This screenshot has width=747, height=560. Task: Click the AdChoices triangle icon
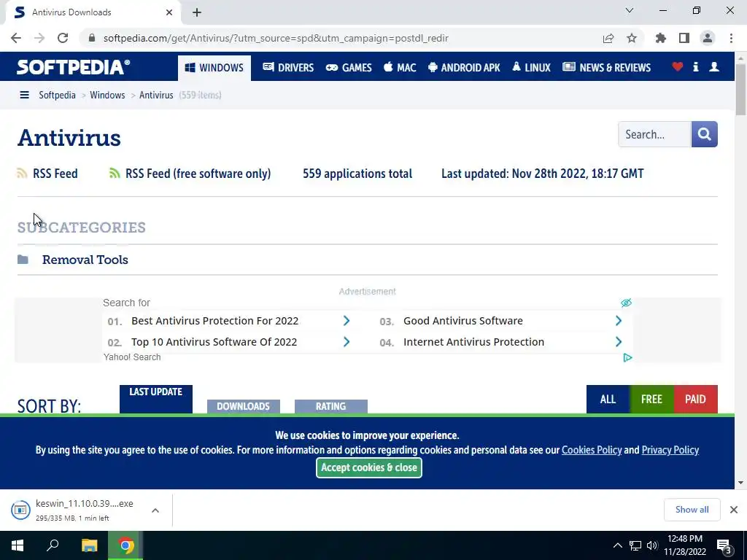click(627, 357)
